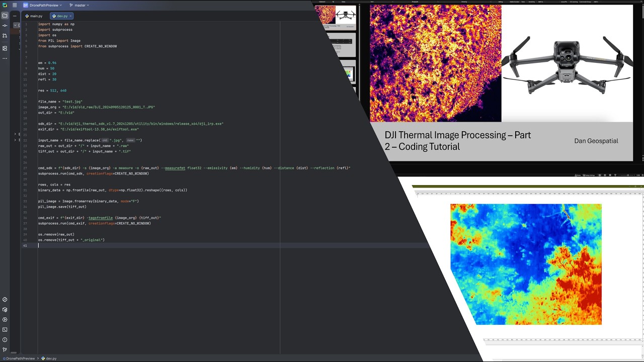Click the 'import numpy as np' line

coord(56,24)
